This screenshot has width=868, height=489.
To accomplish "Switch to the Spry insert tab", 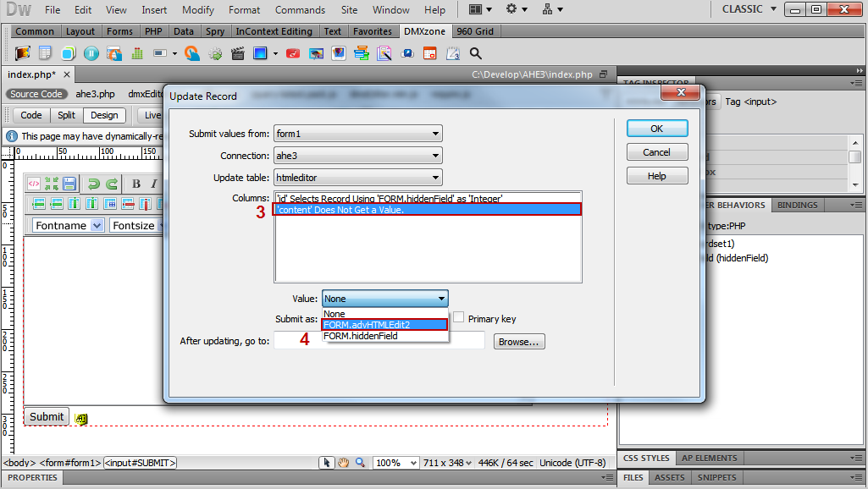I will tap(215, 31).
